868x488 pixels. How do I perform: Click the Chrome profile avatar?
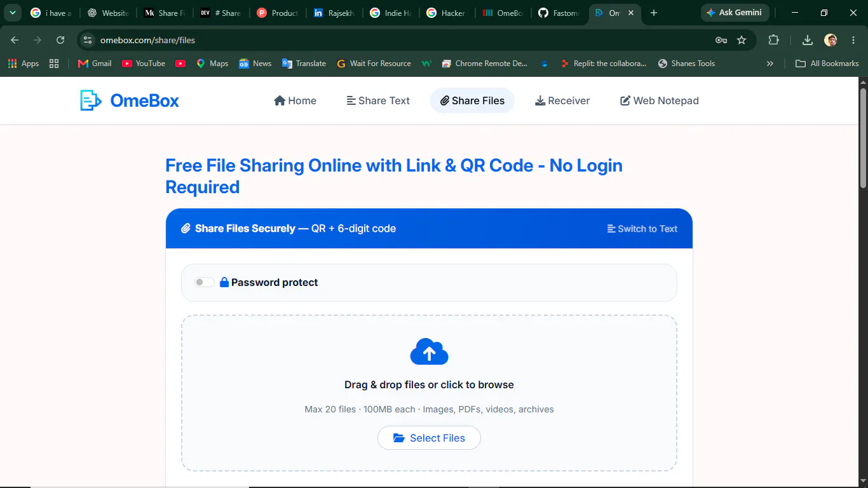click(x=831, y=40)
